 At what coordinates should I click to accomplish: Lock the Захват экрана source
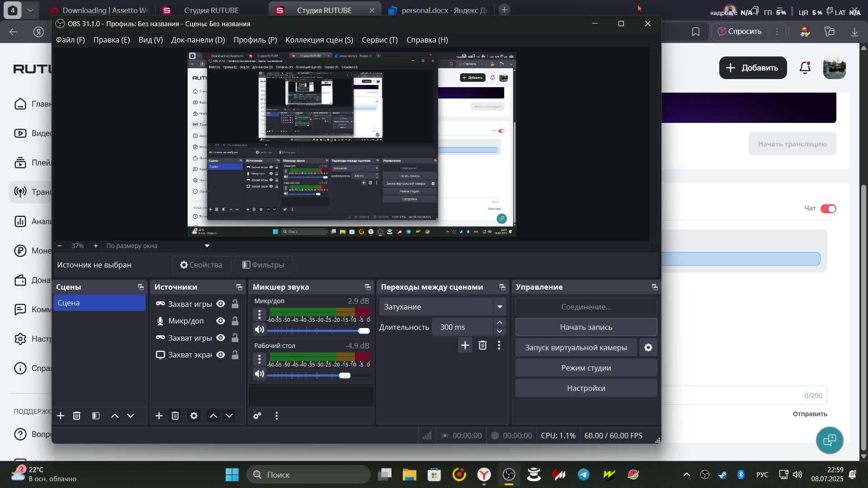click(x=235, y=355)
